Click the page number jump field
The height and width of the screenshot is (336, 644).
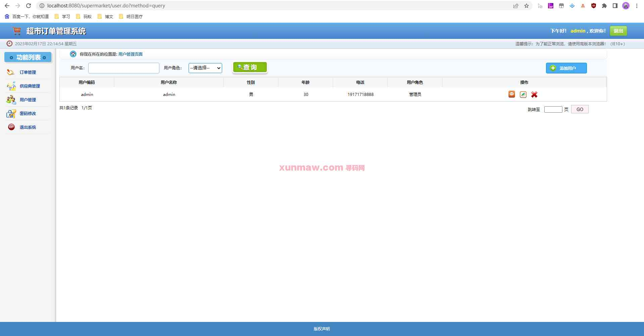point(553,109)
